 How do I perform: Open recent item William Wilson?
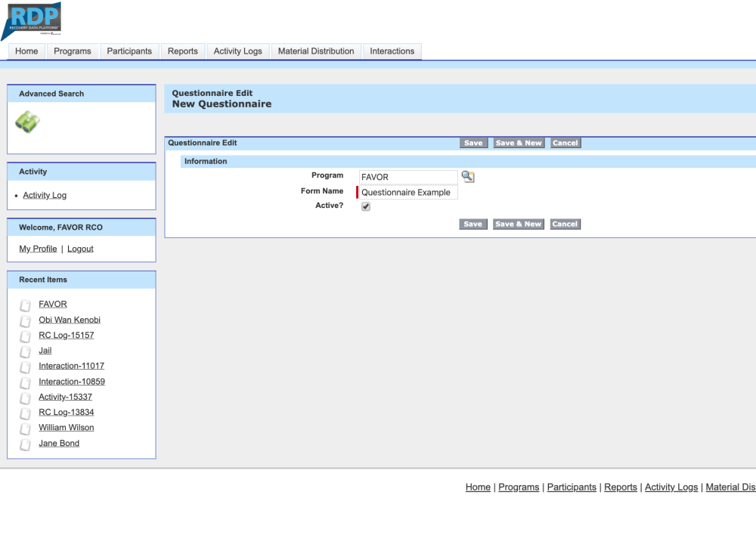[x=67, y=428]
